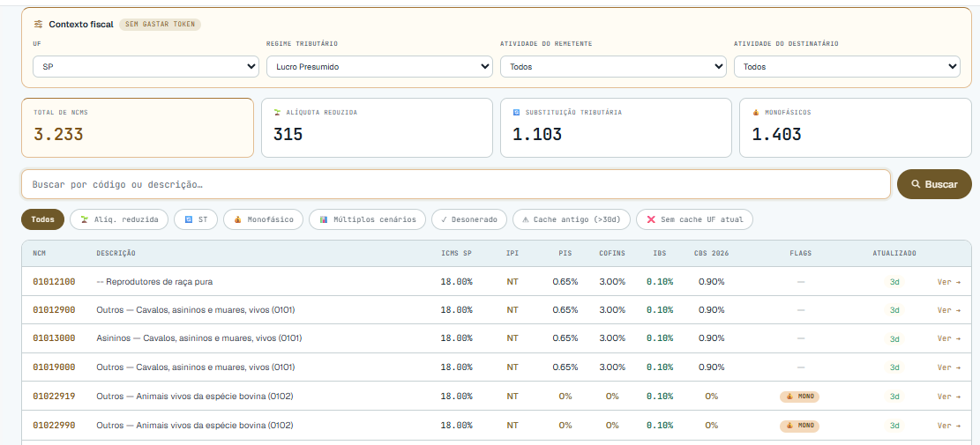
Task: Open Ver link for NCM 01022990
Action: [x=949, y=426]
